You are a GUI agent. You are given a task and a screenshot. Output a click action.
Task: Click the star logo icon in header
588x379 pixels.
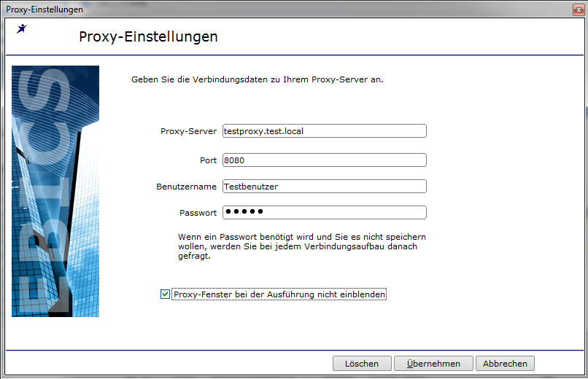click(22, 28)
